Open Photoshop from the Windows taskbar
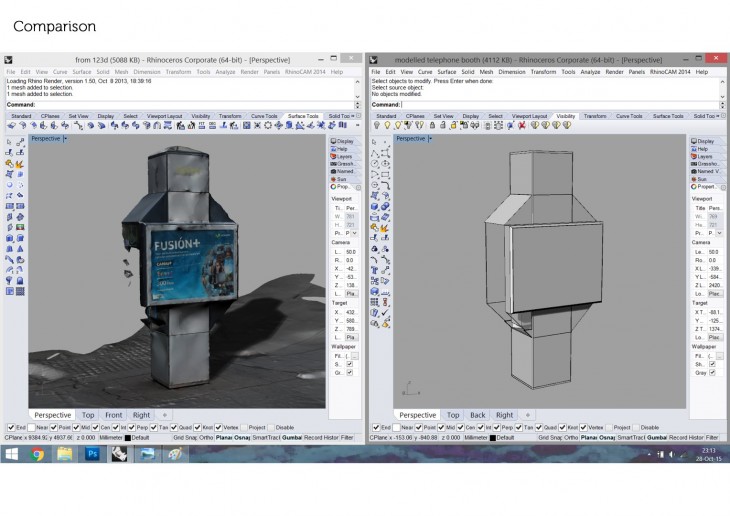730x516 pixels. tap(90, 454)
